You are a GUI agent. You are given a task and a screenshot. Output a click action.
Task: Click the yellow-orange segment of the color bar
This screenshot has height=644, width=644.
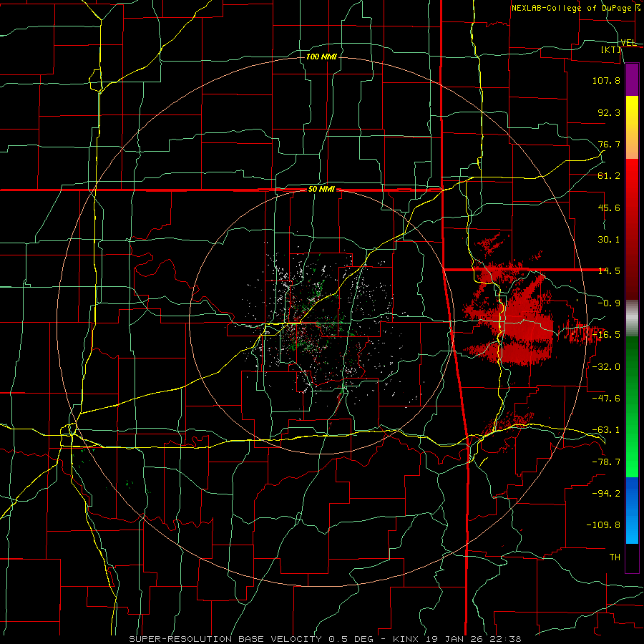pos(632,127)
